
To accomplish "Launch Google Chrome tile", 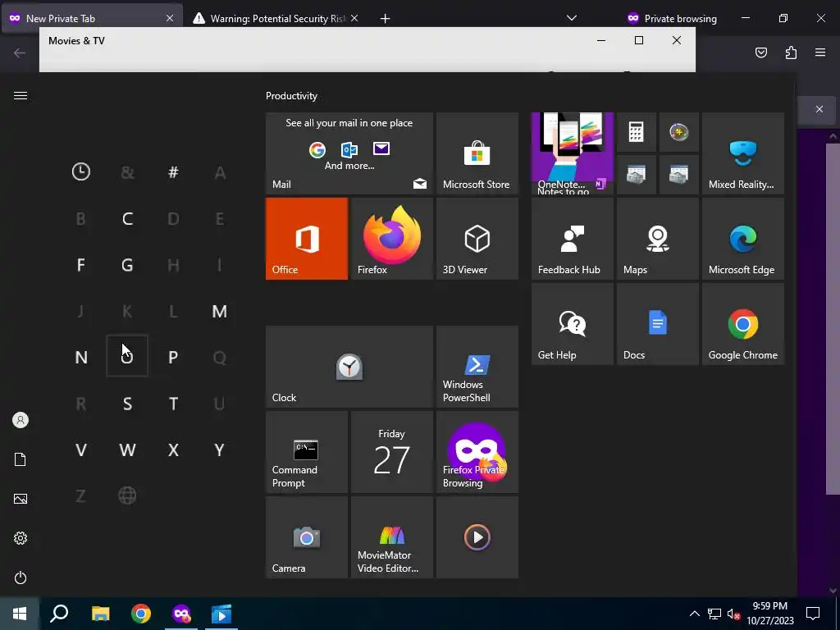I will tap(743, 324).
